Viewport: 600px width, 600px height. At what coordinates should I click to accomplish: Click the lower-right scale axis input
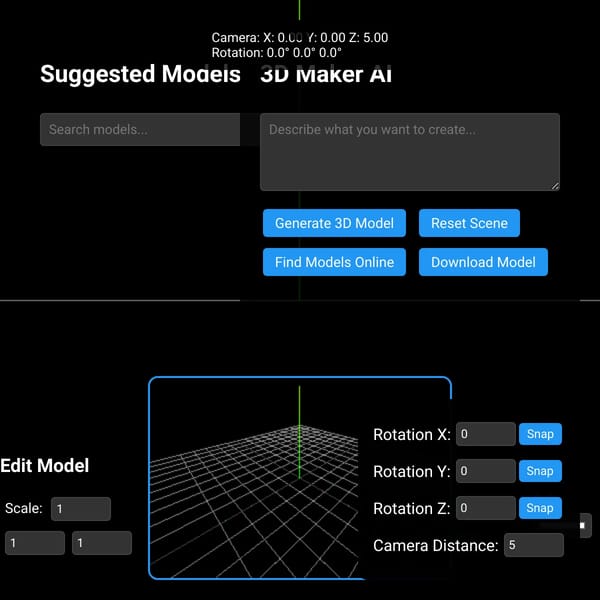coord(102,543)
